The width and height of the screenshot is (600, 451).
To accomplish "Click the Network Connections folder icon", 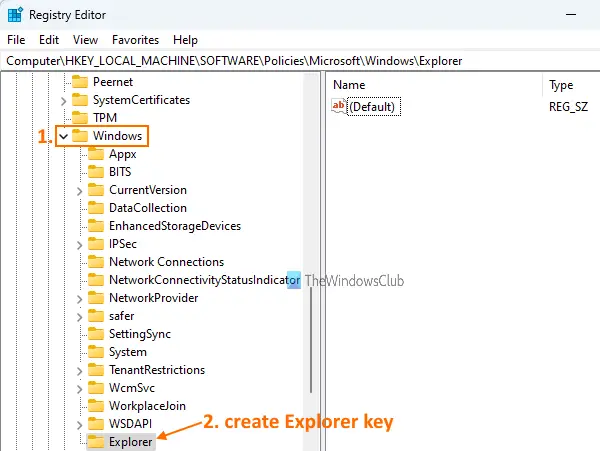I will pyautogui.click(x=96, y=262).
